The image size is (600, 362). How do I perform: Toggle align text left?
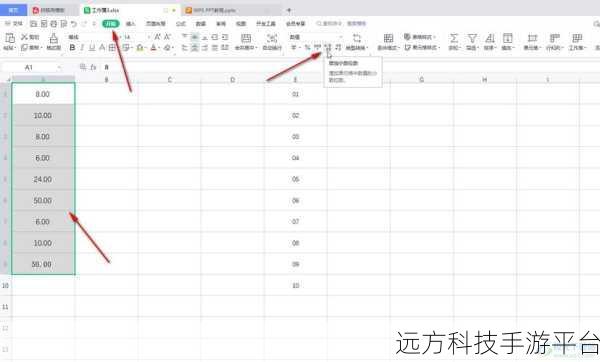(x=185, y=47)
